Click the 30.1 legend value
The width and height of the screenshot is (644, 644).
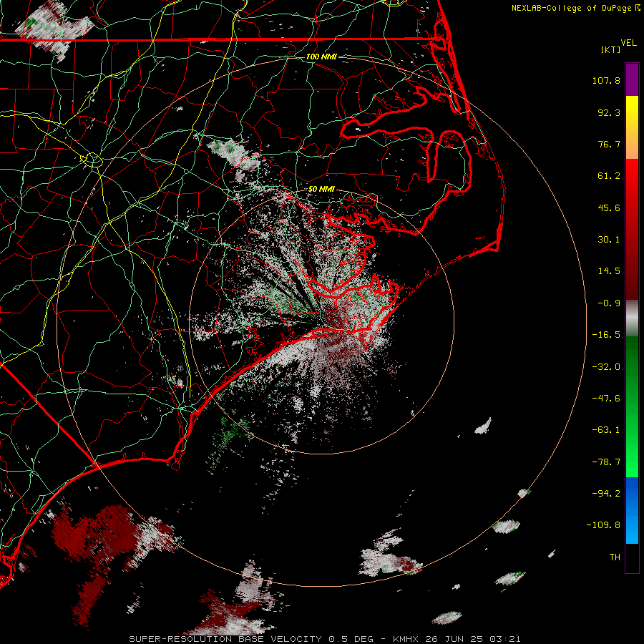point(609,240)
